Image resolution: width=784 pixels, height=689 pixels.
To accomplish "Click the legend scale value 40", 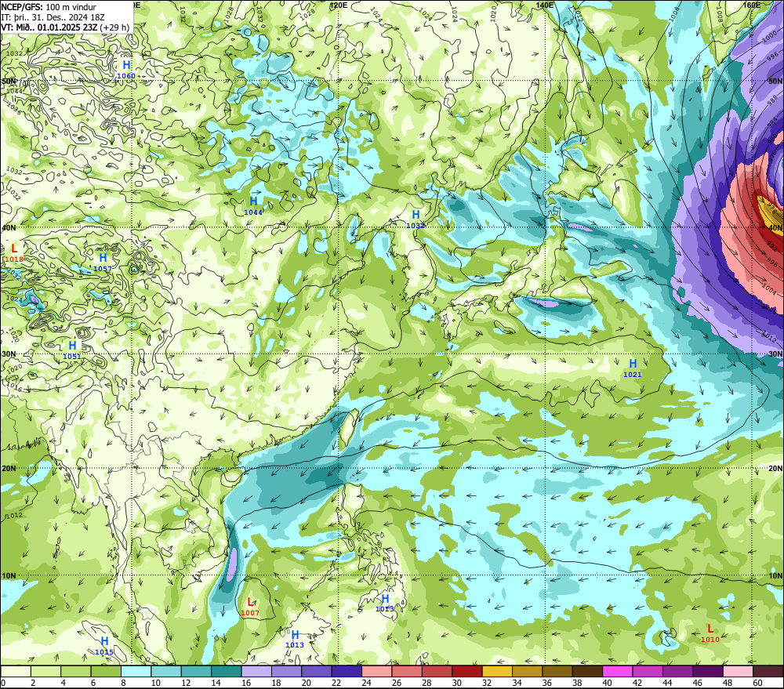I will pos(608,683).
